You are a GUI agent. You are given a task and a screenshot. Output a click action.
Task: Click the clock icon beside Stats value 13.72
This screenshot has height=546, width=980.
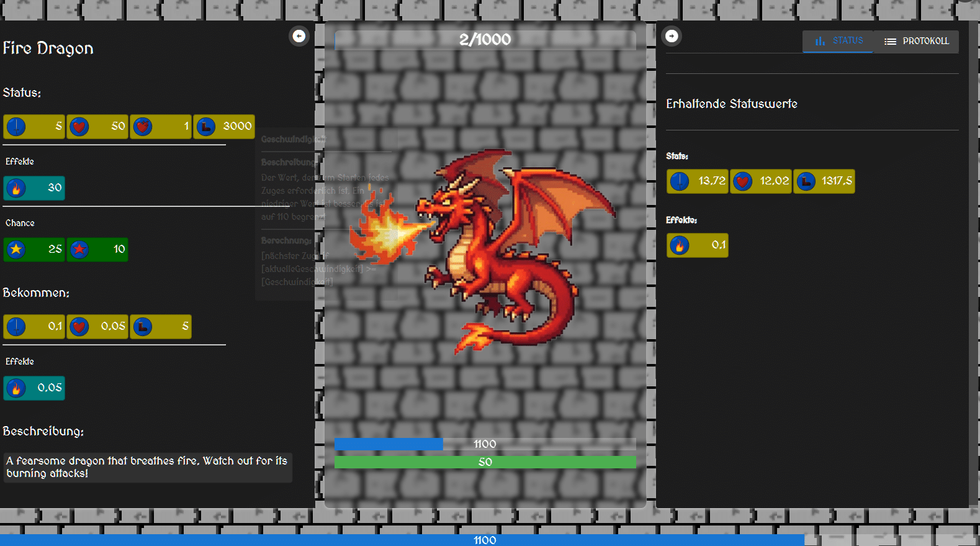(680, 181)
